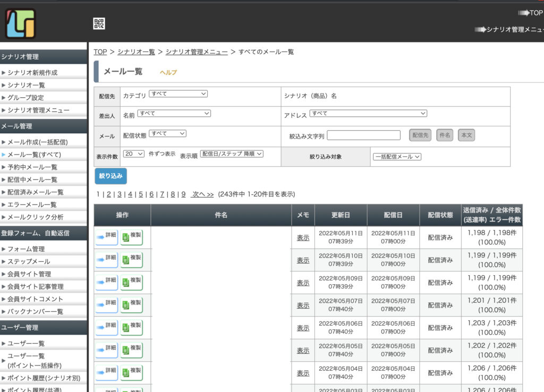Click 複製 icon for 2022年05月11日 mail row

[131, 237]
